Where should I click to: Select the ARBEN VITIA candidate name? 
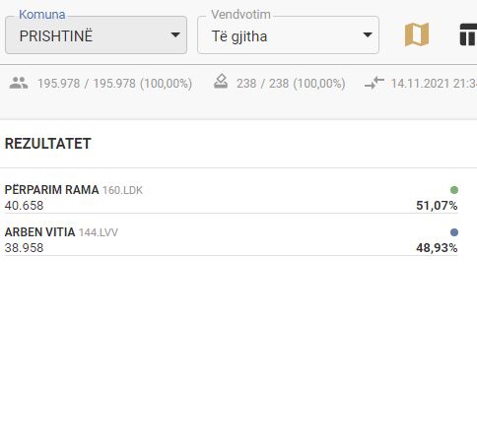pos(39,232)
